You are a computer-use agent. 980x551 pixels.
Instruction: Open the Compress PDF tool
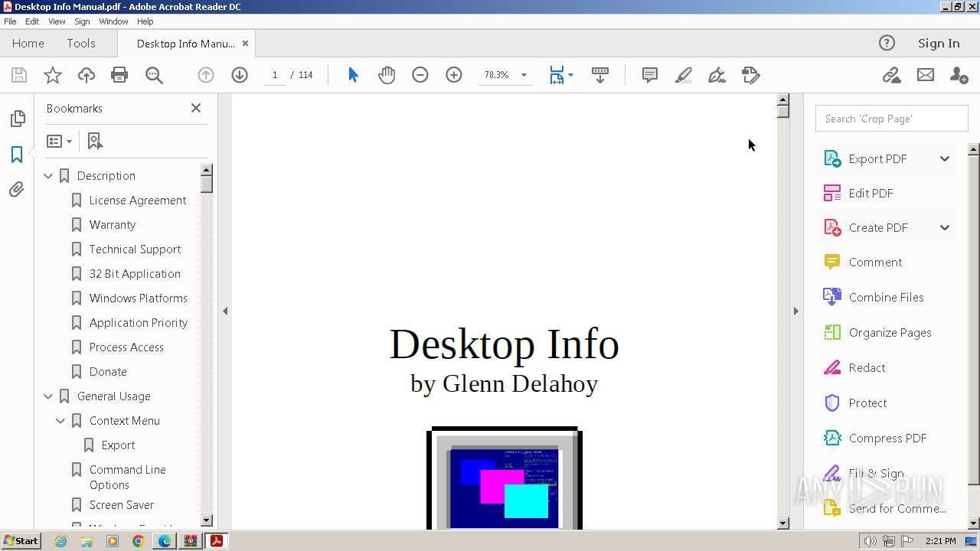[887, 438]
